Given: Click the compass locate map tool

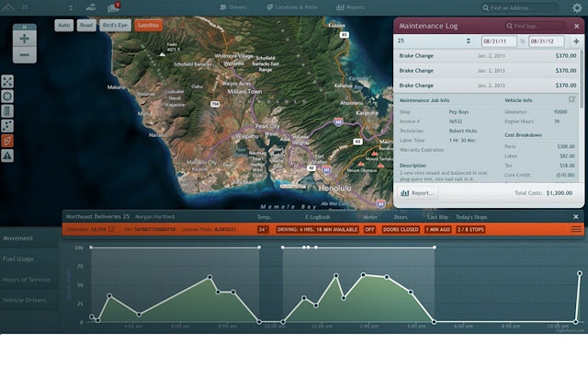Looking at the screenshot, I should click(7, 96).
